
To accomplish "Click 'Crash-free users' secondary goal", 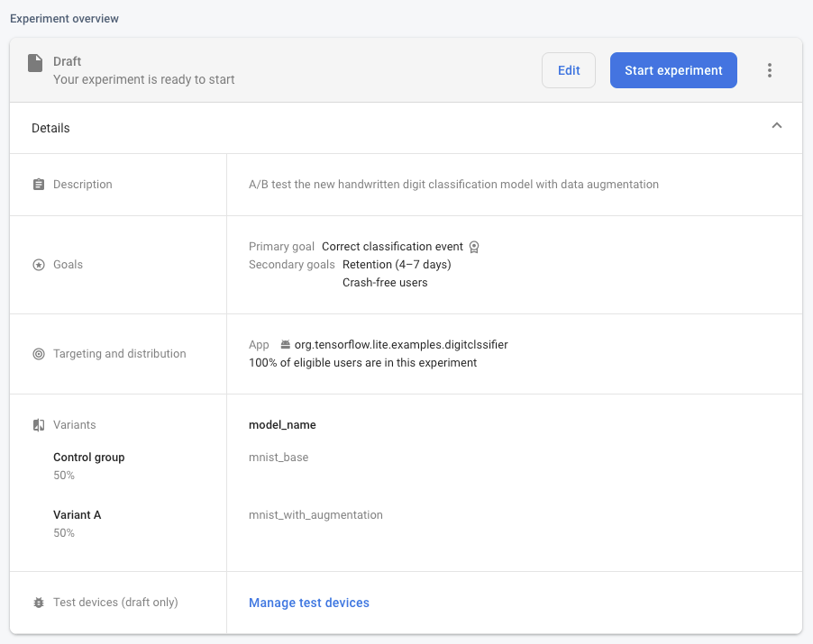I will pyautogui.click(x=385, y=283).
